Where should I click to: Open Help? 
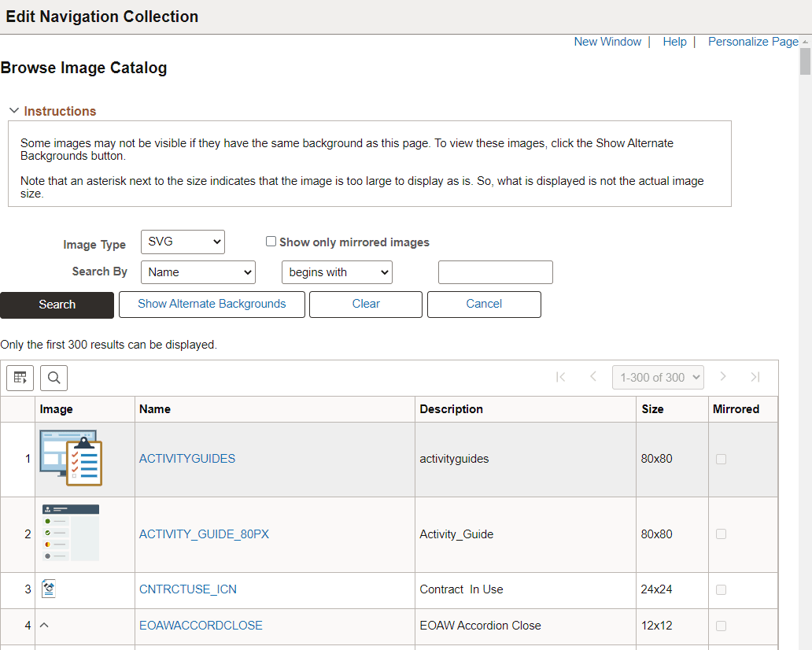pyautogui.click(x=674, y=41)
